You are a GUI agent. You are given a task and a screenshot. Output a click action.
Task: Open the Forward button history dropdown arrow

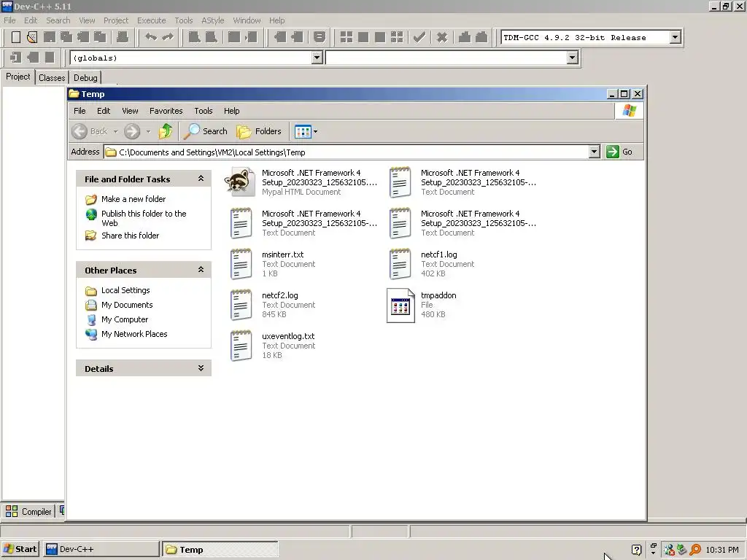[x=148, y=131]
